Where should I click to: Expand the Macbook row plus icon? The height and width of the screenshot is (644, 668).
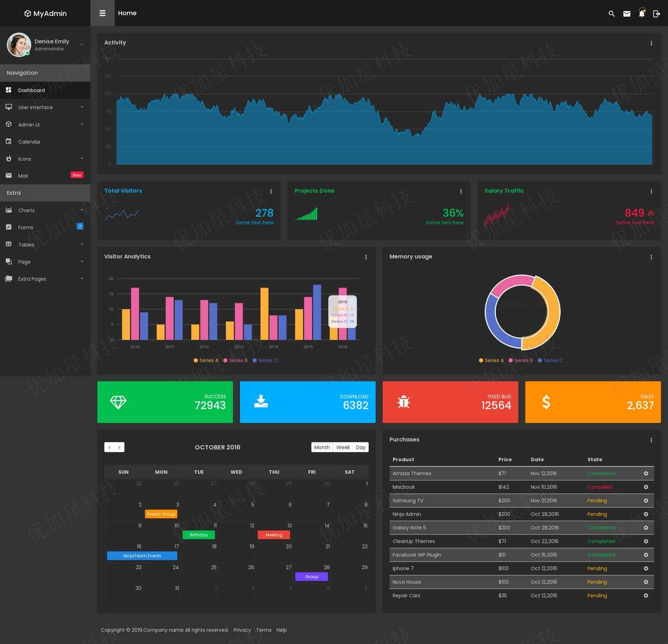(x=646, y=487)
